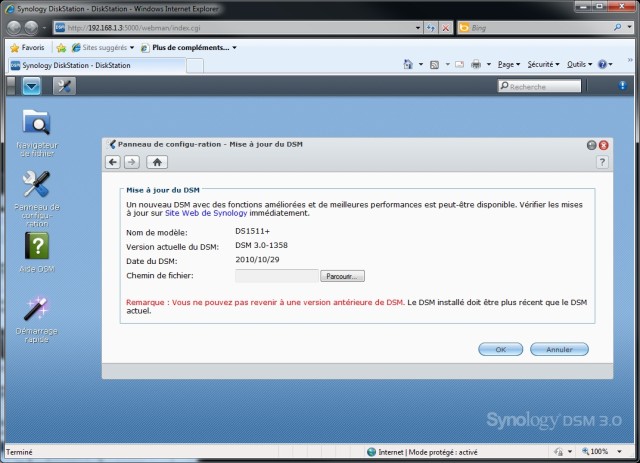The width and height of the screenshot is (640, 463).
Task: Open a new blank browser tab
Action: click(195, 66)
